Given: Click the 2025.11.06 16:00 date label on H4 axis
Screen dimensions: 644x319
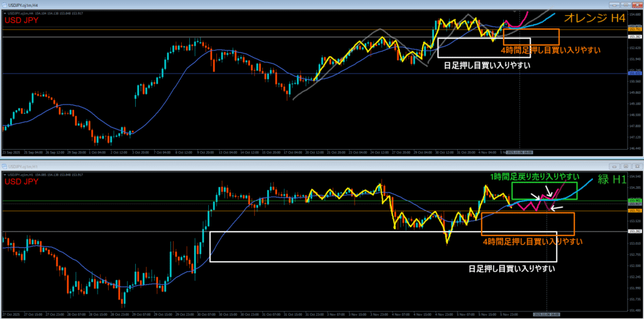Looking at the screenshot, I should pyautogui.click(x=519, y=151).
